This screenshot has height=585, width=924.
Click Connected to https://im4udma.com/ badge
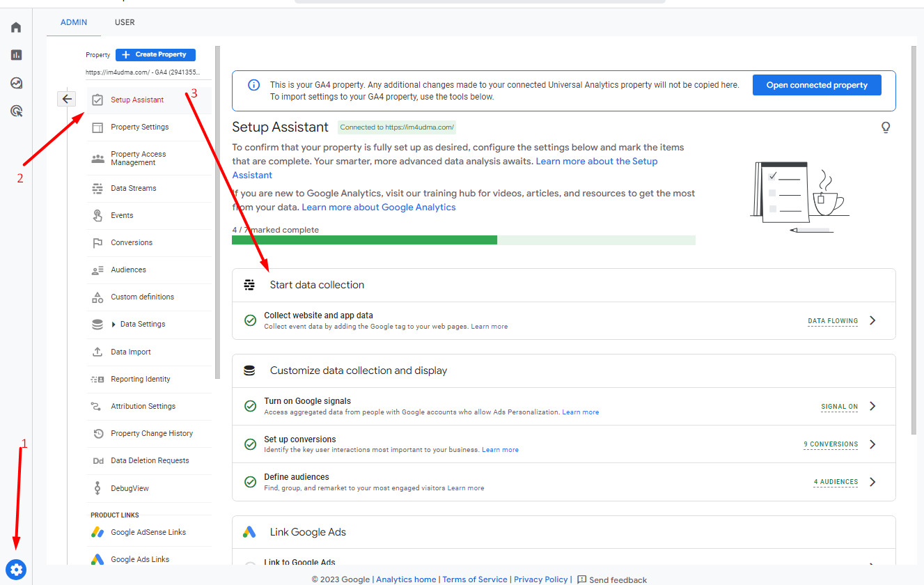397,127
